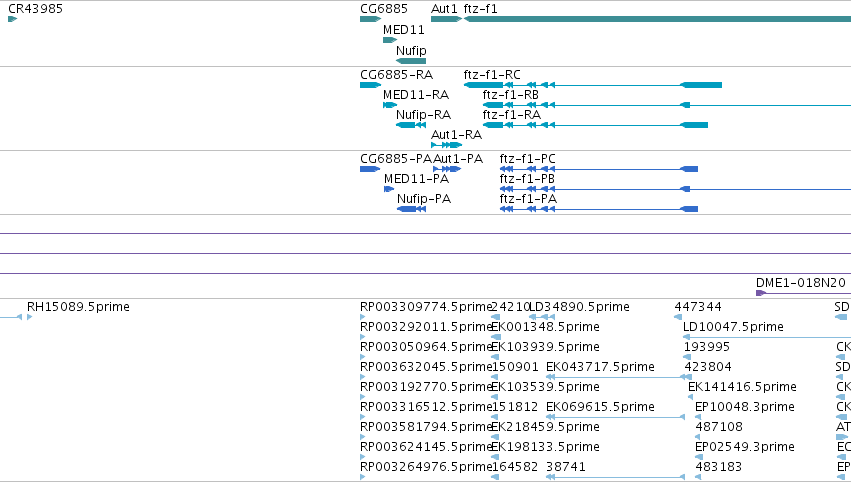Click the EK069615.5prime EST feature line
Screen dimensions: 851x482
pyautogui.click(x=615, y=417)
